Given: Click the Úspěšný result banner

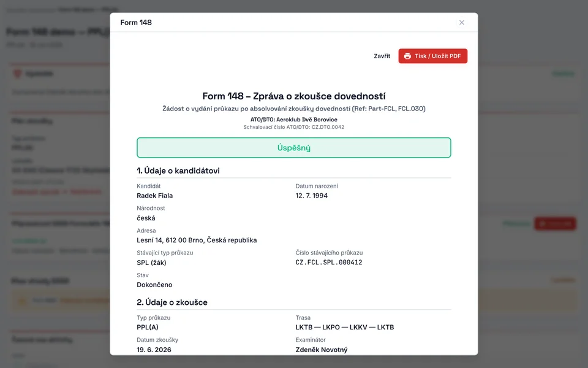Looking at the screenshot, I should coord(293,148).
